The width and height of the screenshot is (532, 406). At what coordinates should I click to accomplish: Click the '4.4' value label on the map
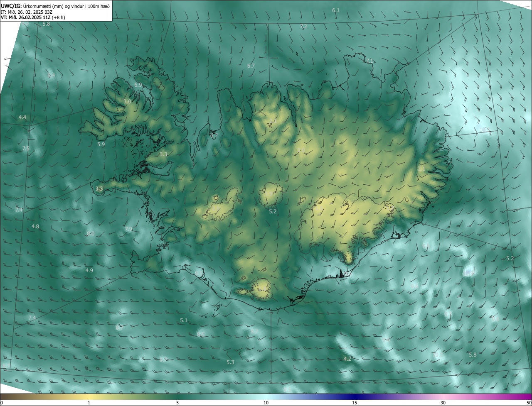22,117
